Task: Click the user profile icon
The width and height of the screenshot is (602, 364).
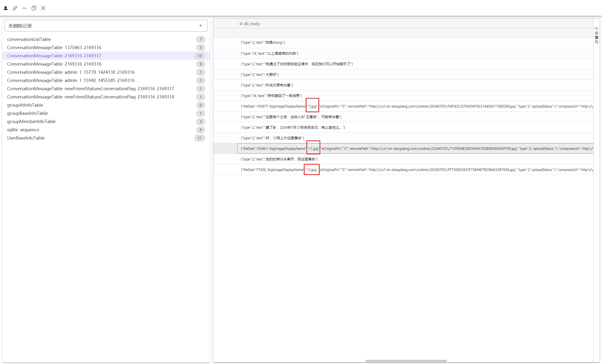Action: 6,8
